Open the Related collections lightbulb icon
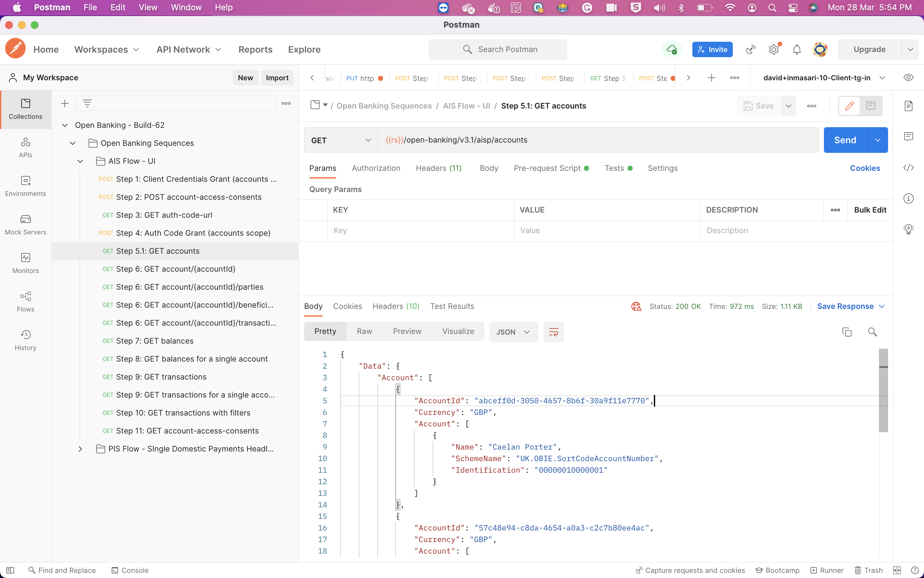The height and width of the screenshot is (578, 924). (909, 229)
